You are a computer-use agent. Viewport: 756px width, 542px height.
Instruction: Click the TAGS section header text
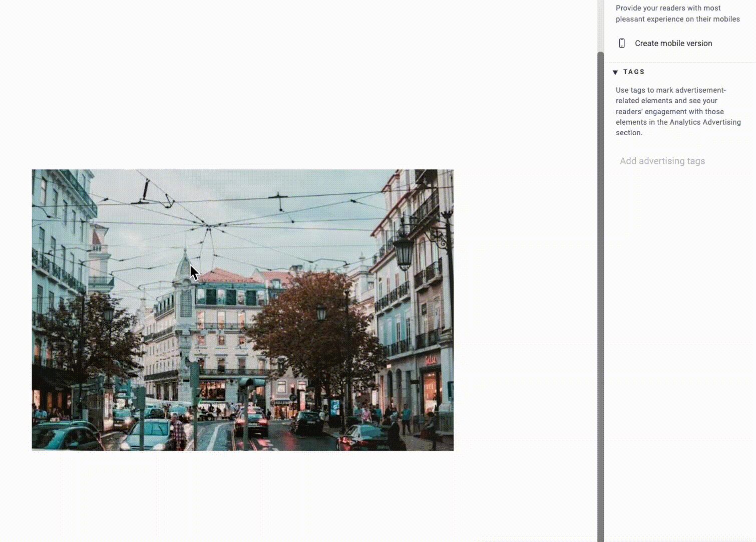[x=634, y=72]
